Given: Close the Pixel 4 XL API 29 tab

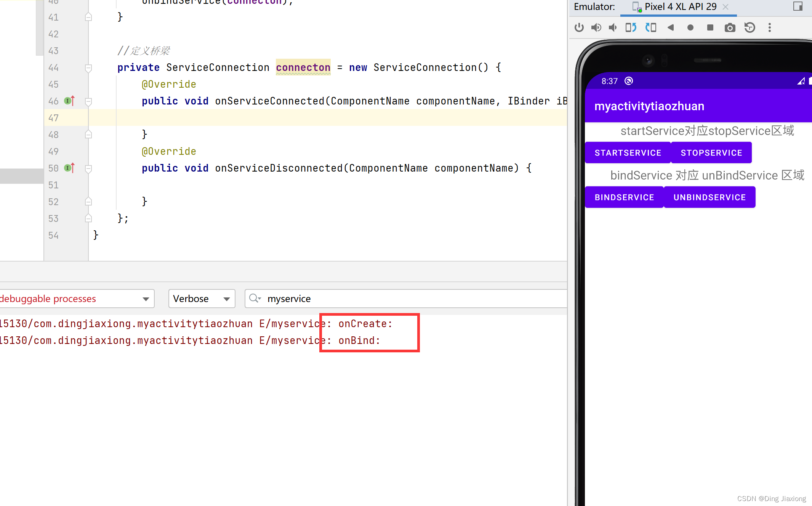Looking at the screenshot, I should coord(726,7).
